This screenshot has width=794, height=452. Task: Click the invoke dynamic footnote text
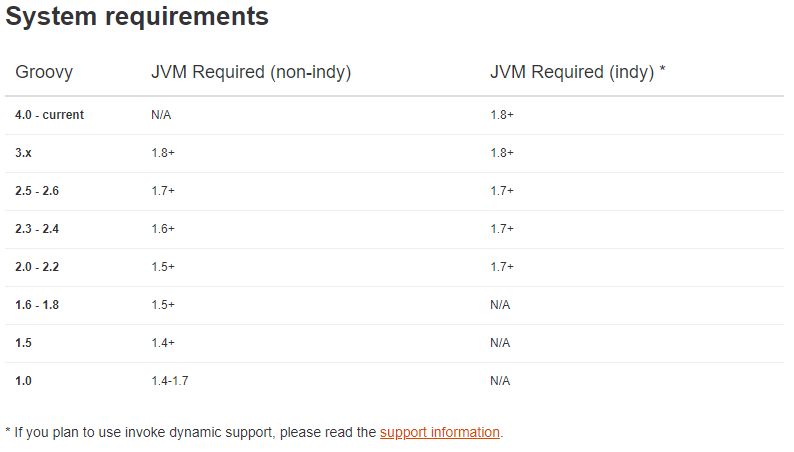190,432
